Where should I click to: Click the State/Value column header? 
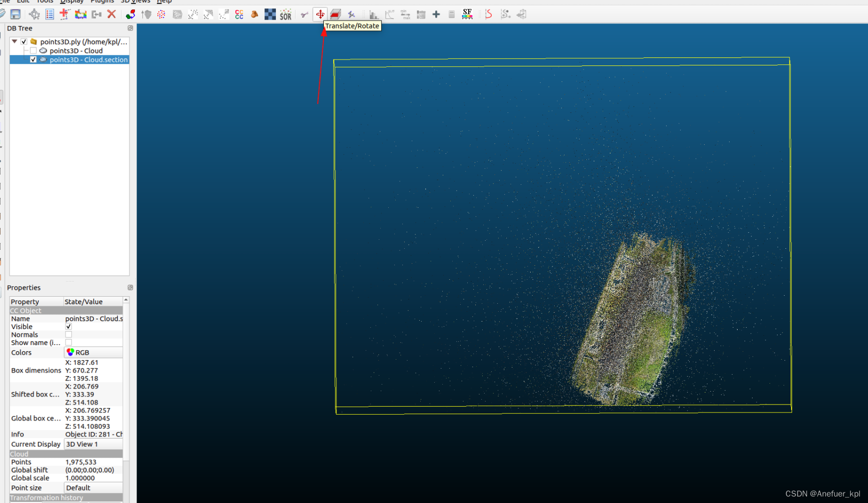tap(93, 302)
